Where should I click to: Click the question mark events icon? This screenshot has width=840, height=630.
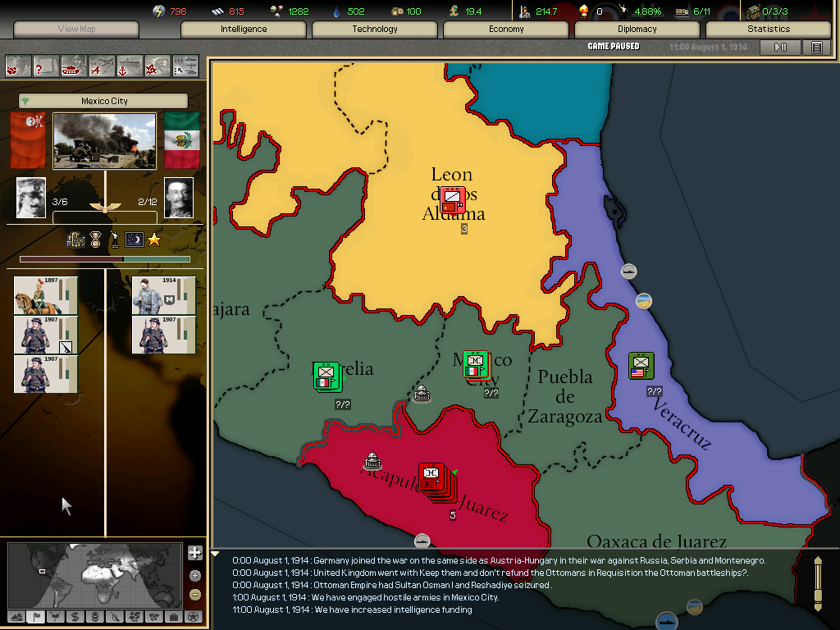coord(46,66)
